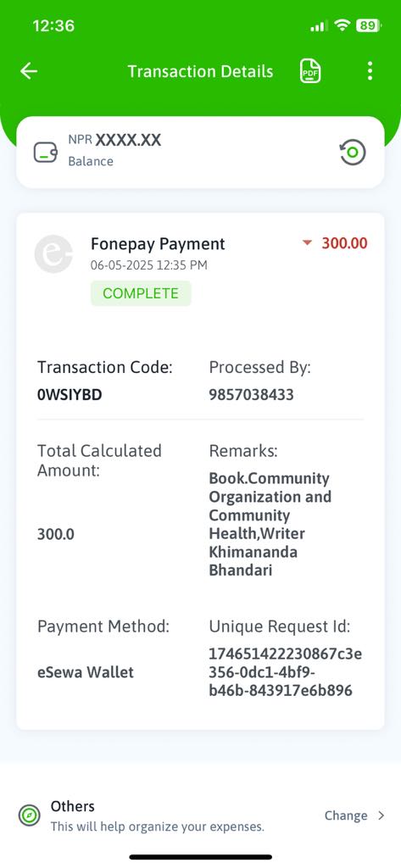Download the transaction PDF icon
Viewport: 401px width, 868px height.
click(310, 71)
